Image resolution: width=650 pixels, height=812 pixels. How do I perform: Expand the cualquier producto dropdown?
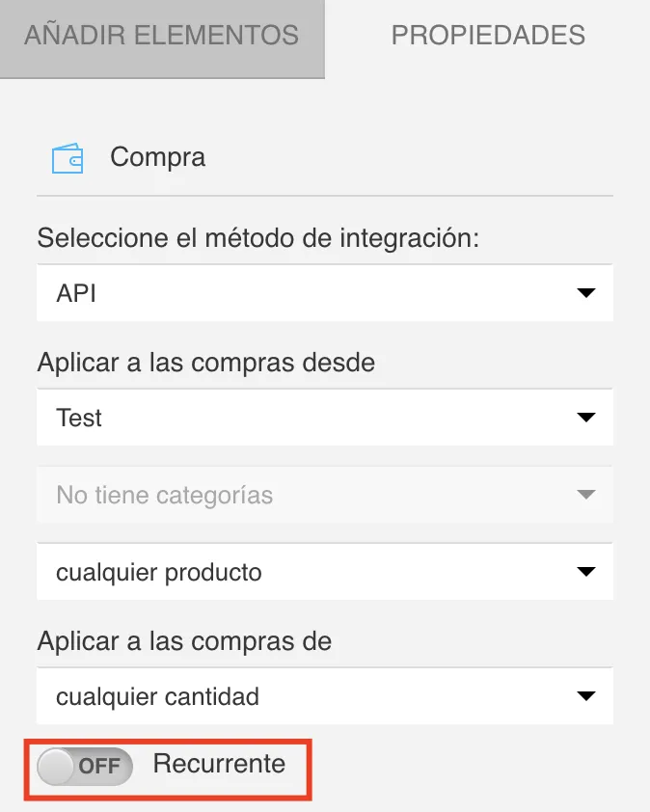tap(325, 571)
